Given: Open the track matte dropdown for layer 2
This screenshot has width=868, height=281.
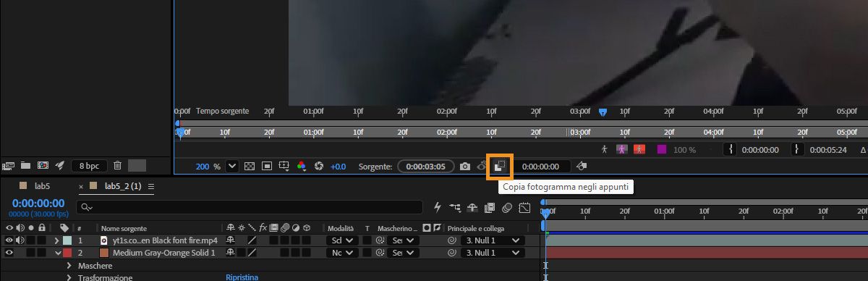Looking at the screenshot, I should click(404, 253).
